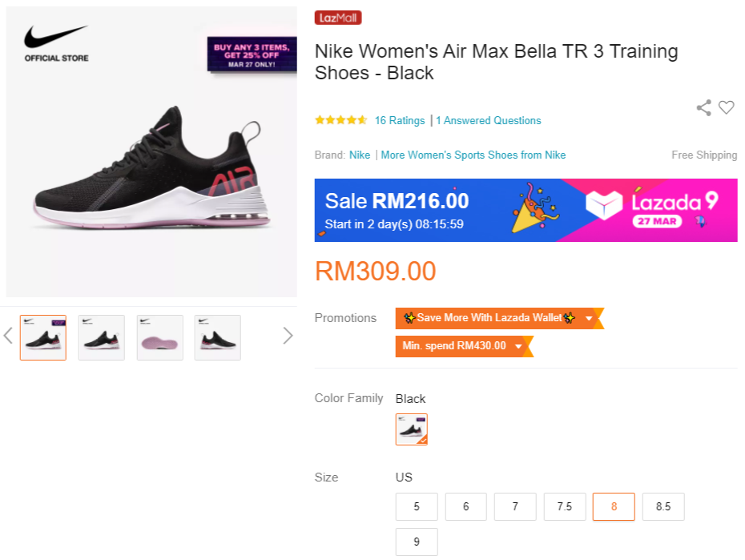Click the Nike Official Store logo
The width and height of the screenshot is (745, 560).
[56, 43]
